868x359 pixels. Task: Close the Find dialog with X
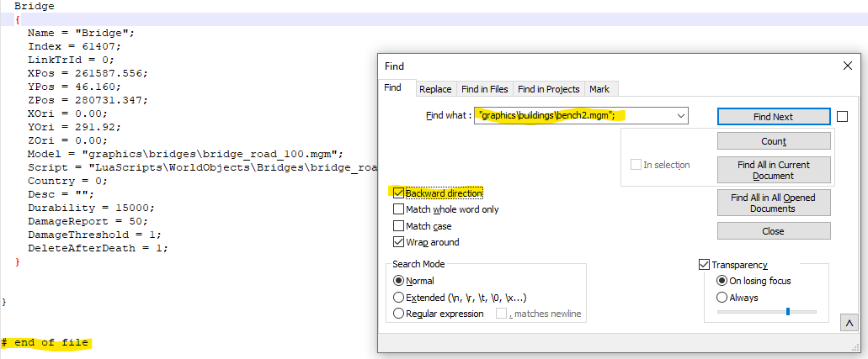(847, 66)
